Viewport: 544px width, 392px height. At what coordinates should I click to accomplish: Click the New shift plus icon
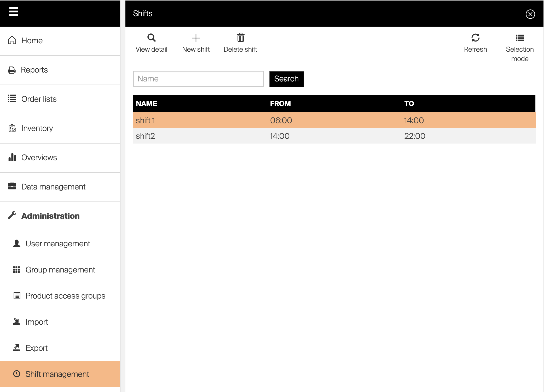pyautogui.click(x=196, y=38)
